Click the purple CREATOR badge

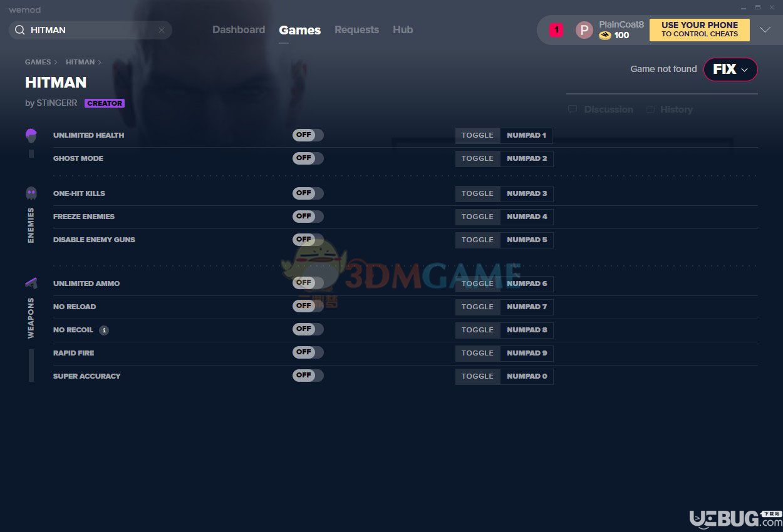(105, 103)
